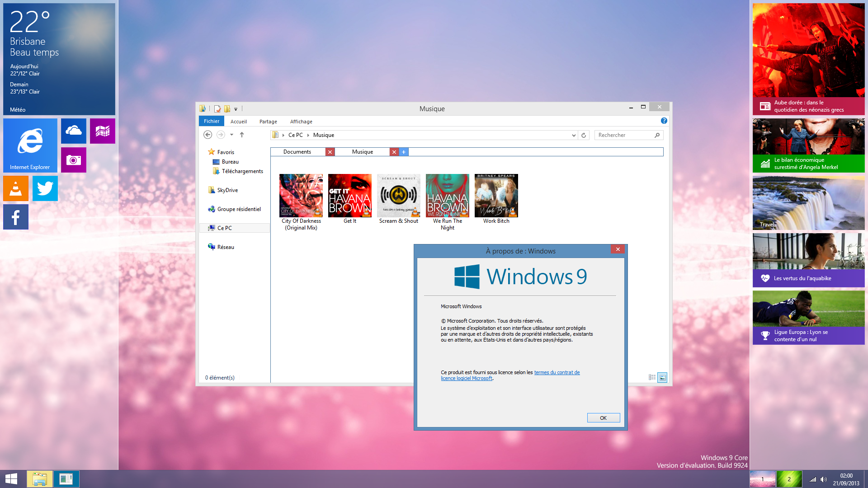
Task: Open the SkyDrive sidebar entry
Action: click(x=227, y=190)
